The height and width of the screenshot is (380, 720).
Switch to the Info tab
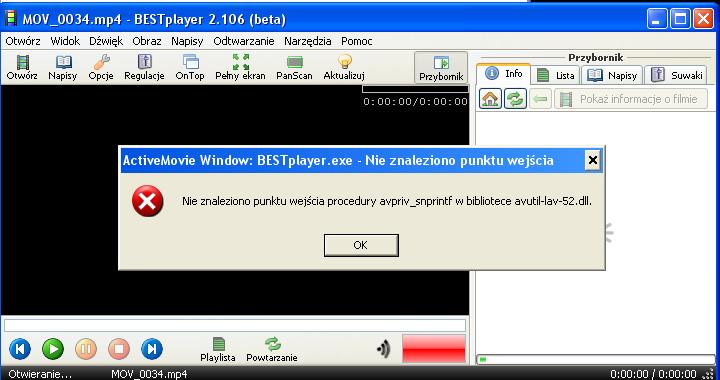[x=504, y=74]
